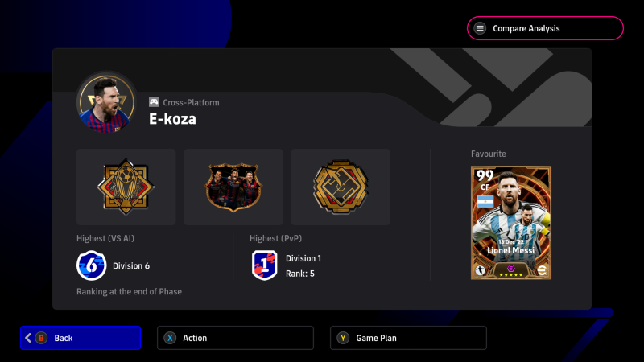Open the Game Plan button

pos(408,338)
